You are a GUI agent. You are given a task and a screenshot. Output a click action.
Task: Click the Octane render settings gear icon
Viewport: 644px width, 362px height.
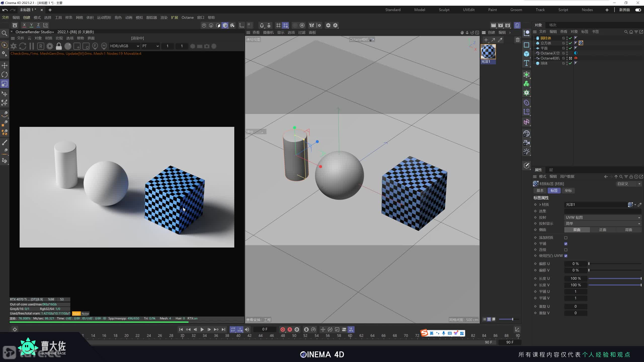[x=50, y=46]
